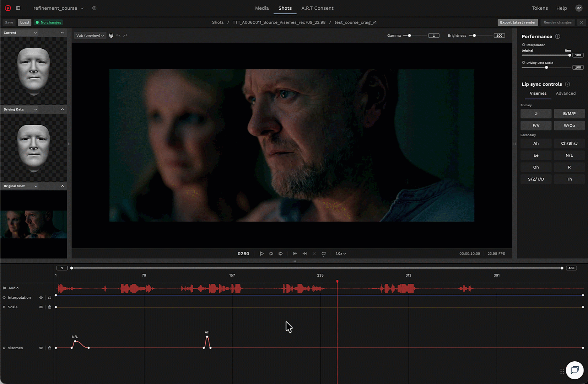This screenshot has height=384, width=588.
Task: Open playback speed 1.0x dropdown
Action: click(x=341, y=254)
